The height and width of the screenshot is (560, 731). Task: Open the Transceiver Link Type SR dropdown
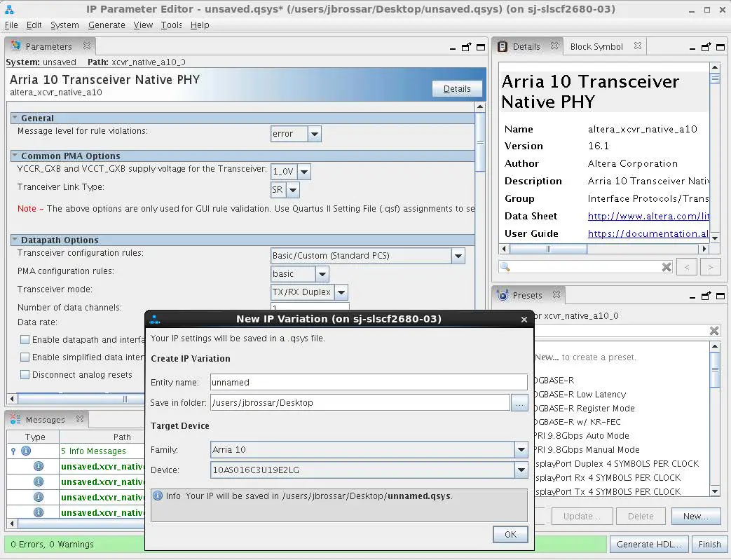pos(293,190)
